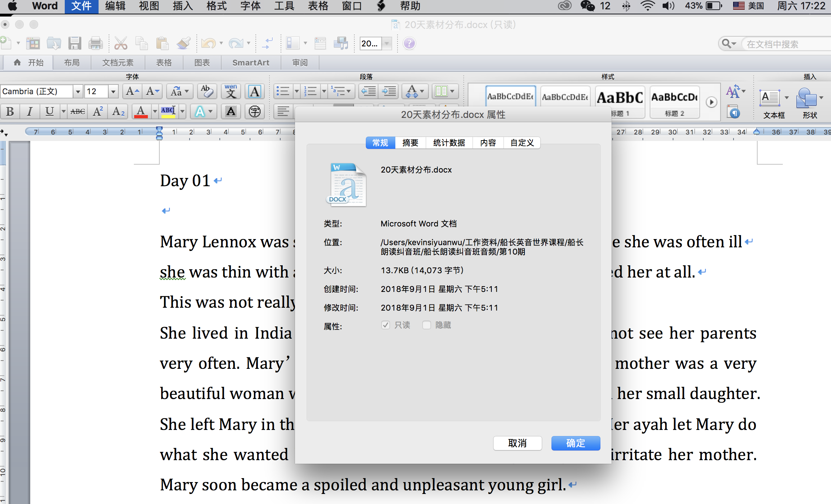Expand underline style dropdown arrow
Image resolution: width=831 pixels, height=504 pixels.
tap(63, 111)
